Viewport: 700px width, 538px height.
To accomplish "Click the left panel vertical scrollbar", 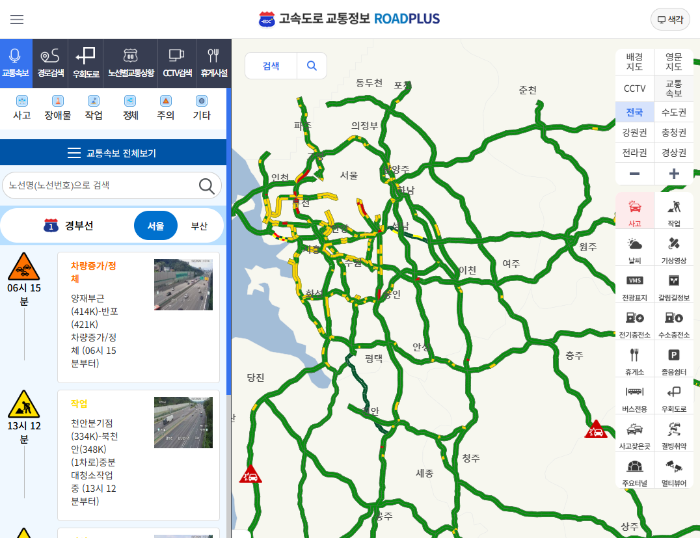I will [x=229, y=241].
